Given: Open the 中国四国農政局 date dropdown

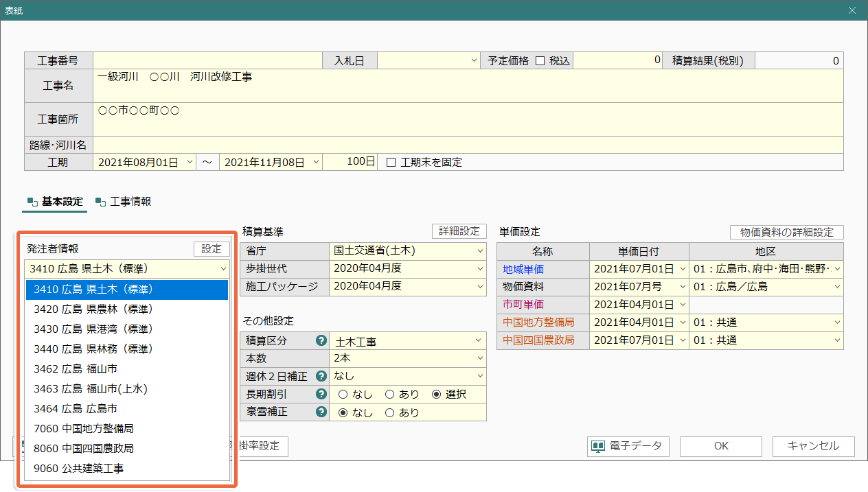Looking at the screenshot, I should click(683, 340).
